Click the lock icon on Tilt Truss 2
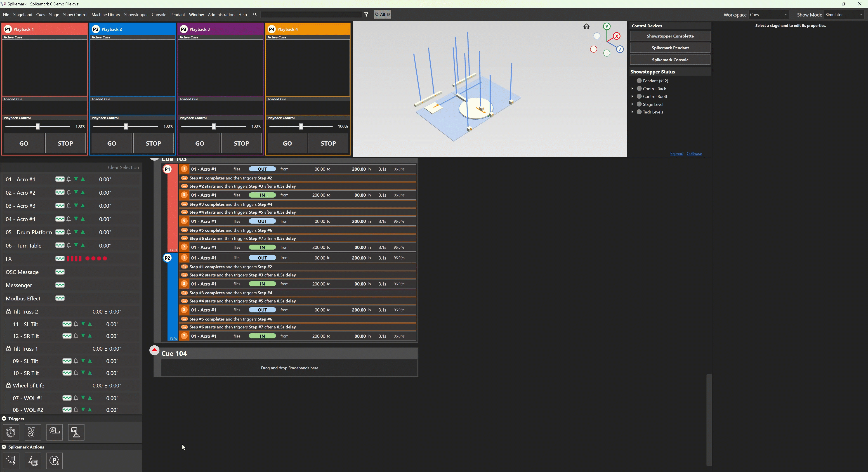This screenshot has width=868, height=472. (8, 311)
